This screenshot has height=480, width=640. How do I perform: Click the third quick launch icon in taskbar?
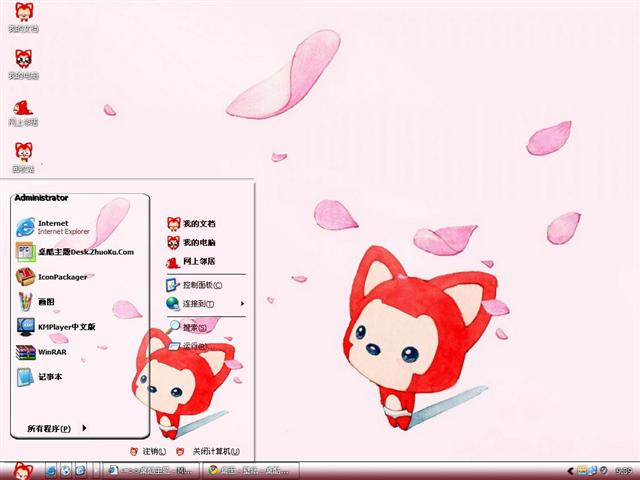coord(80,471)
